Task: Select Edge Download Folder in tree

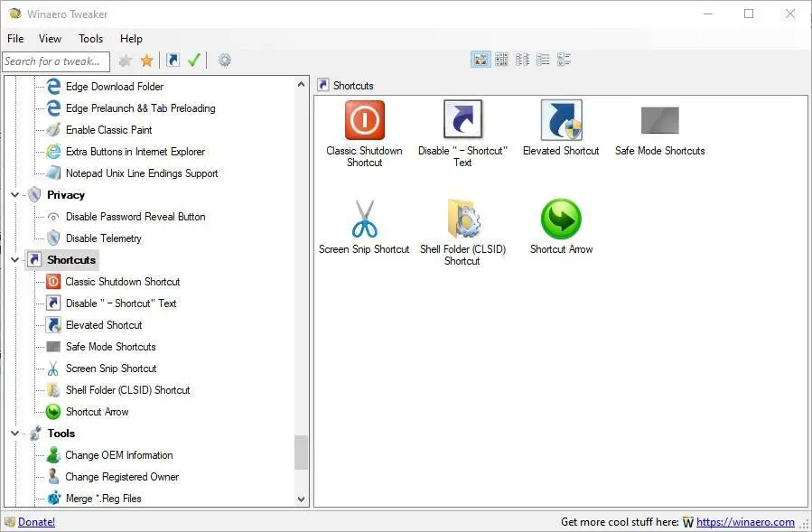Action: coord(115,87)
